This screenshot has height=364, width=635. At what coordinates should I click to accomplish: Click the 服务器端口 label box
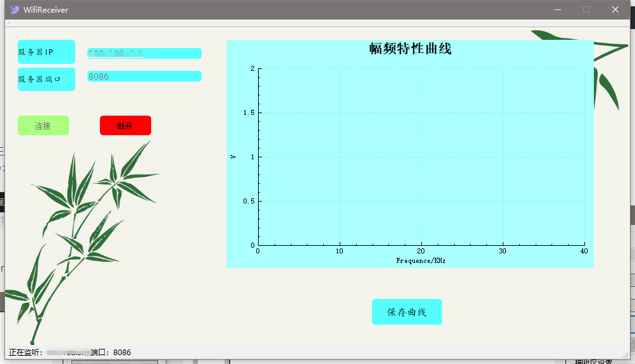(46, 79)
